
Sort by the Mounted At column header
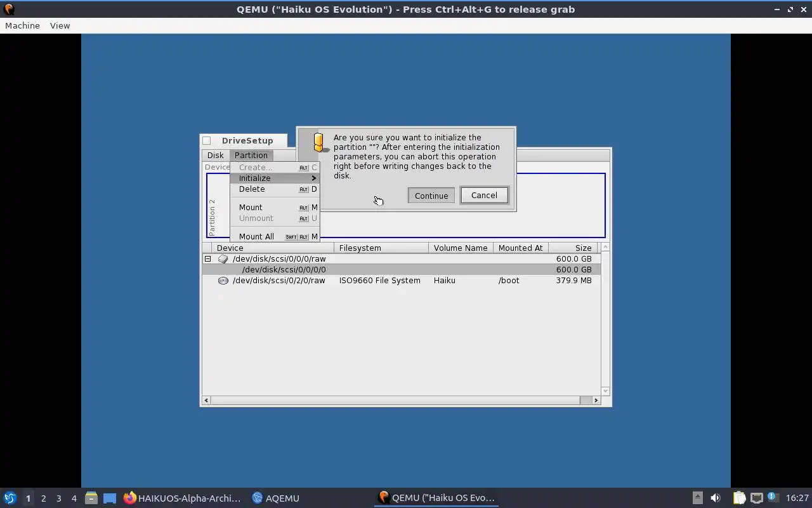coord(521,248)
